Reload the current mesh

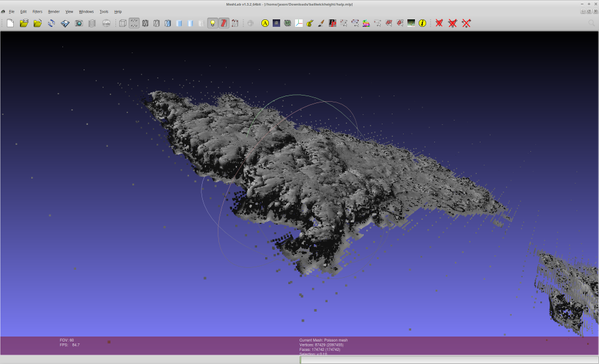click(51, 23)
